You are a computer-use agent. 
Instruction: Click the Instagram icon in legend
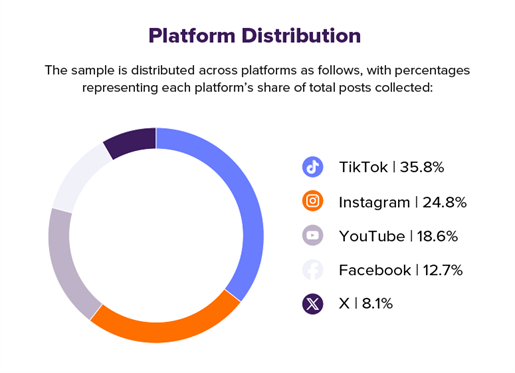point(312,201)
